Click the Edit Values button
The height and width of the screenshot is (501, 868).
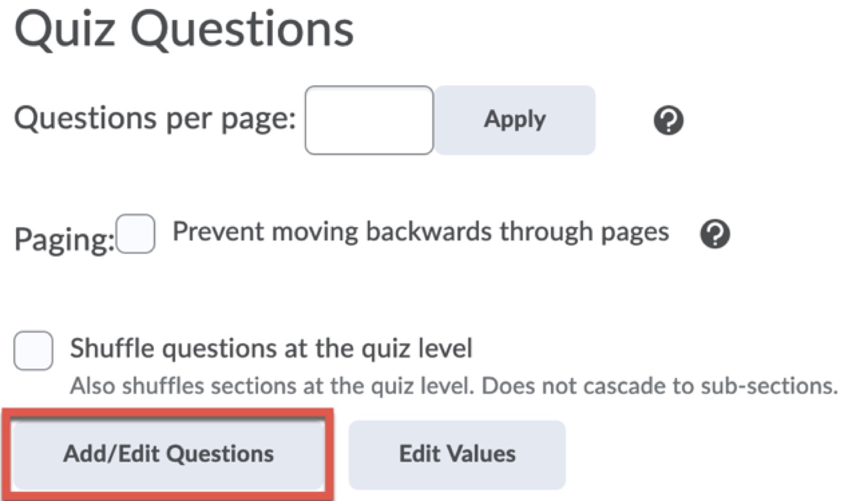457,454
